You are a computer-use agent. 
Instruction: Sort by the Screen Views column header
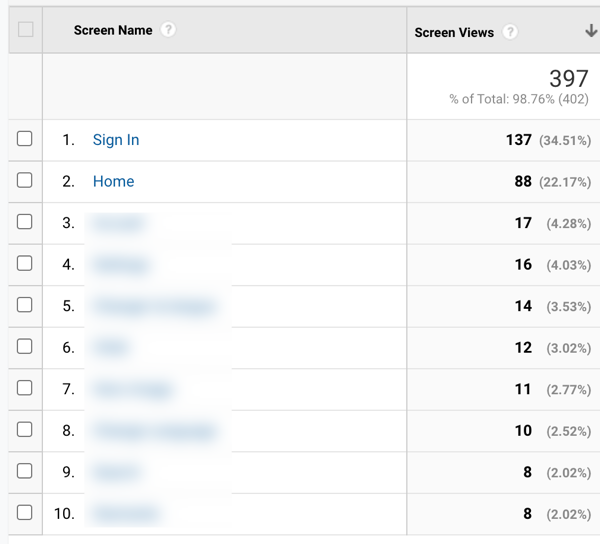[454, 33]
